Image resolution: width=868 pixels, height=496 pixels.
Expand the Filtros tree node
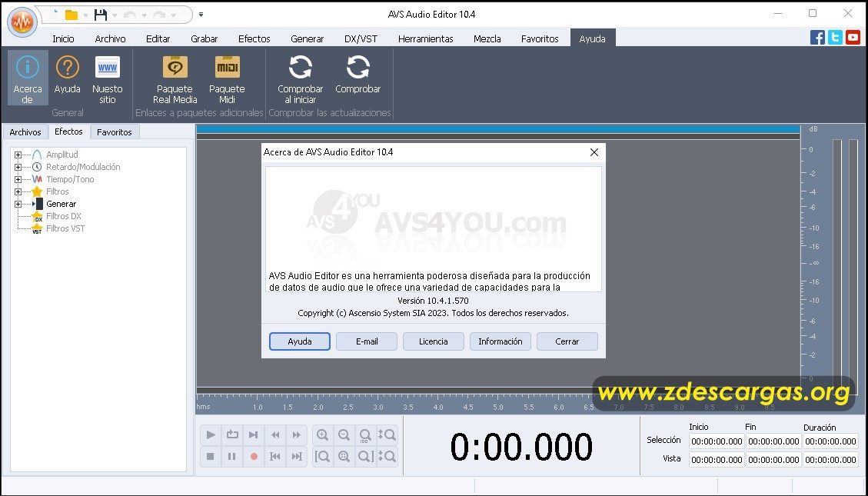click(18, 191)
